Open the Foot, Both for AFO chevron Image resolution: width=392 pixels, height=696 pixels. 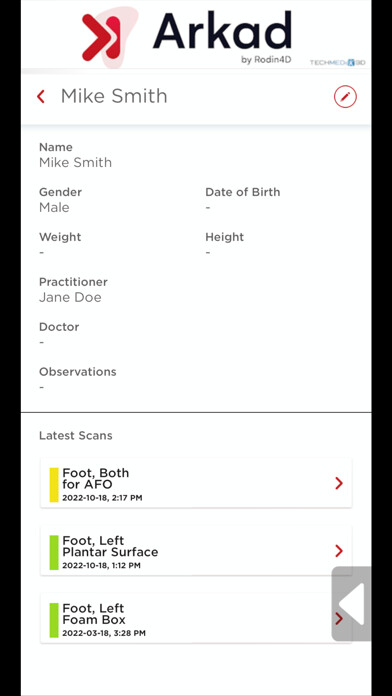pos(339,483)
